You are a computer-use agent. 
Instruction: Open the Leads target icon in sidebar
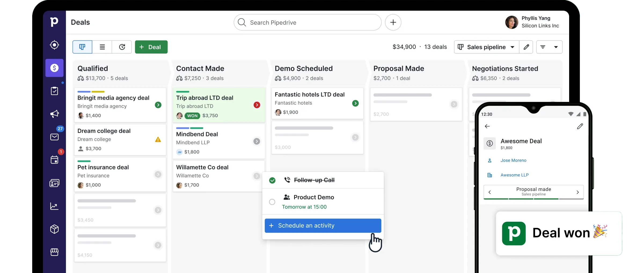point(54,45)
